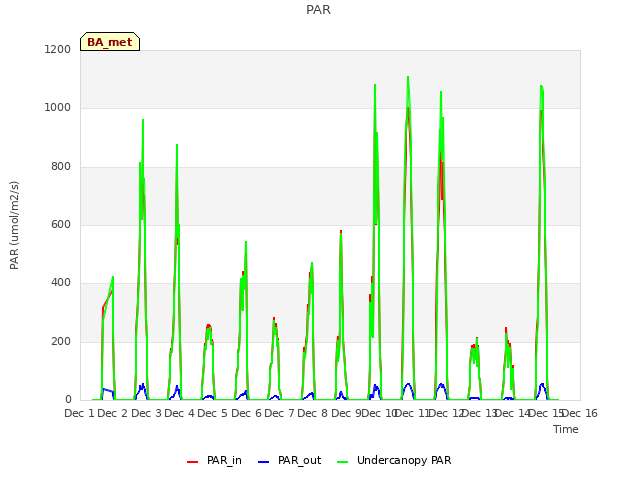Click the PAR chart title
Viewport: 640px width, 480px height.
coord(318,9)
